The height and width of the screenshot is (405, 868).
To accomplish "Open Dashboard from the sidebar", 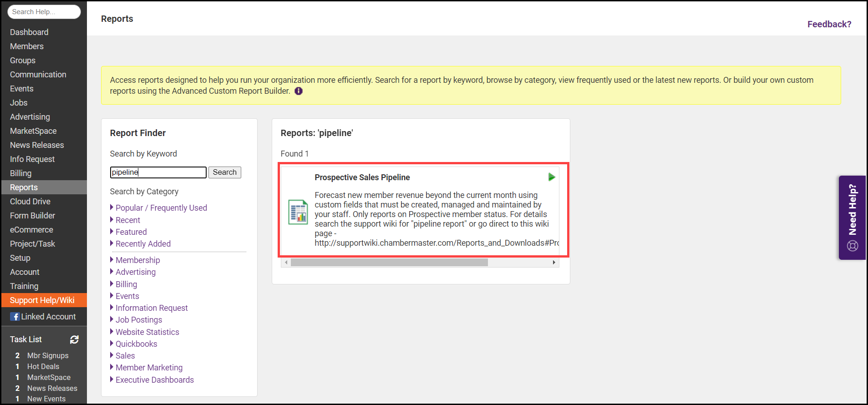I will (x=29, y=32).
